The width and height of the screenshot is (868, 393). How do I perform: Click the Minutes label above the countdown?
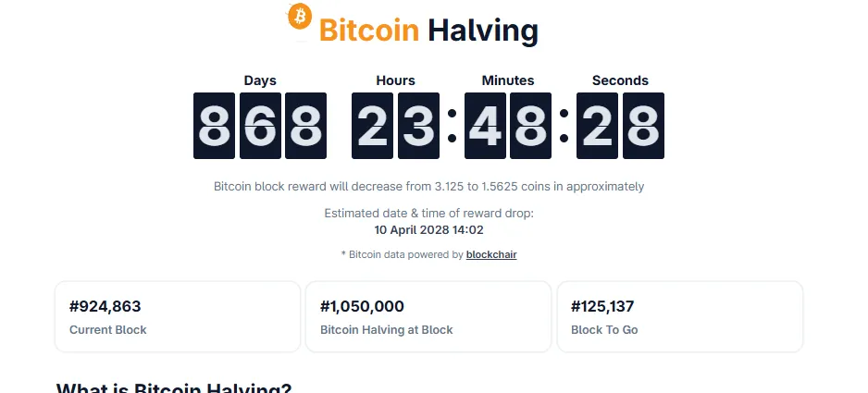click(x=507, y=80)
